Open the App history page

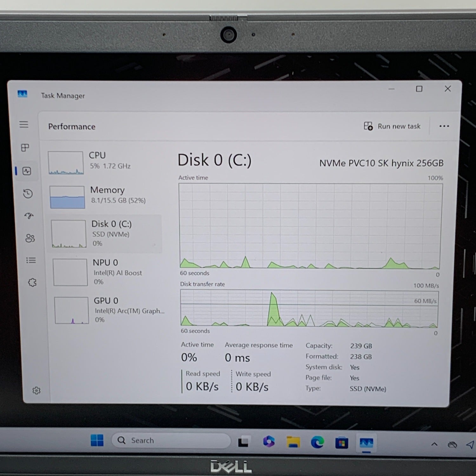[27, 194]
